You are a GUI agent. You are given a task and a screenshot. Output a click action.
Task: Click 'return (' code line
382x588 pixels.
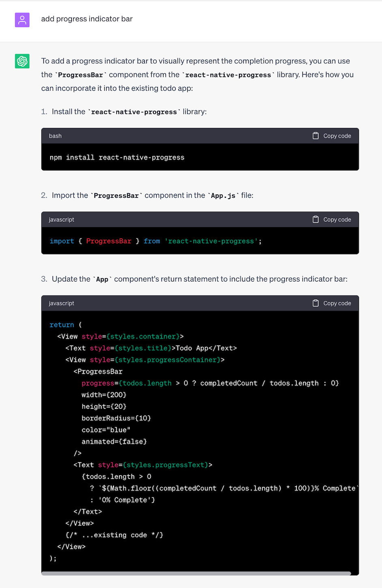click(65, 325)
